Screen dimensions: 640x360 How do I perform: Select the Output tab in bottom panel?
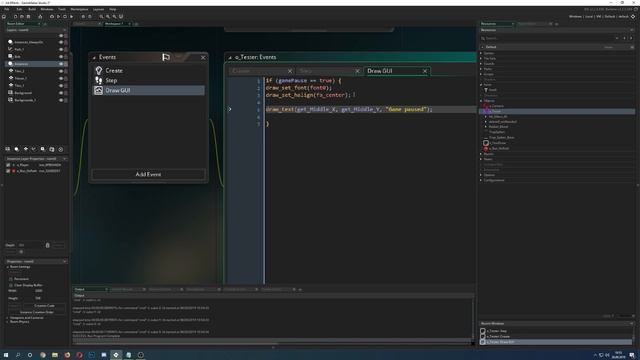(90, 289)
